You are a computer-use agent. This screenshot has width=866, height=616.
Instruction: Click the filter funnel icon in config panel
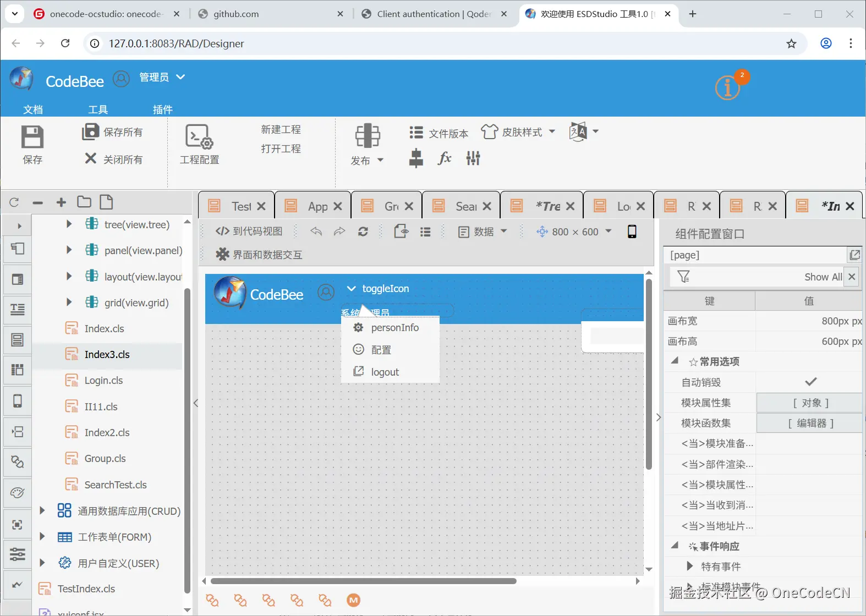coord(683,277)
